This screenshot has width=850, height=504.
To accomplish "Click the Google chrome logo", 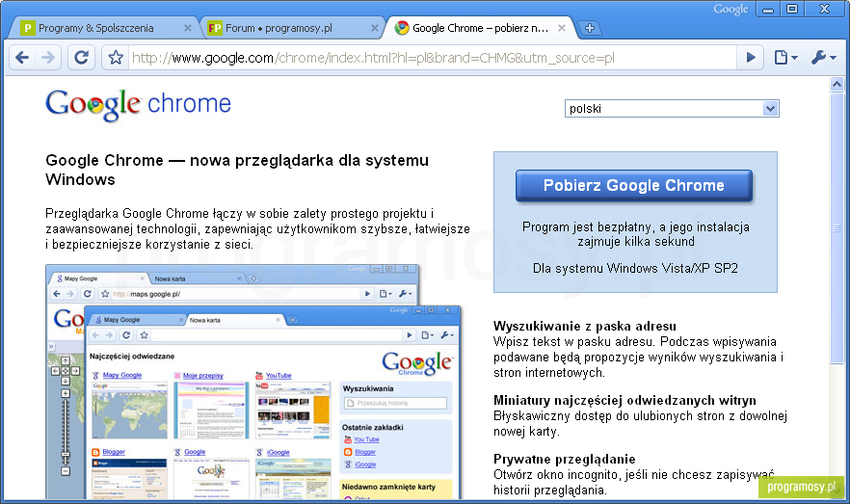I will [x=138, y=105].
